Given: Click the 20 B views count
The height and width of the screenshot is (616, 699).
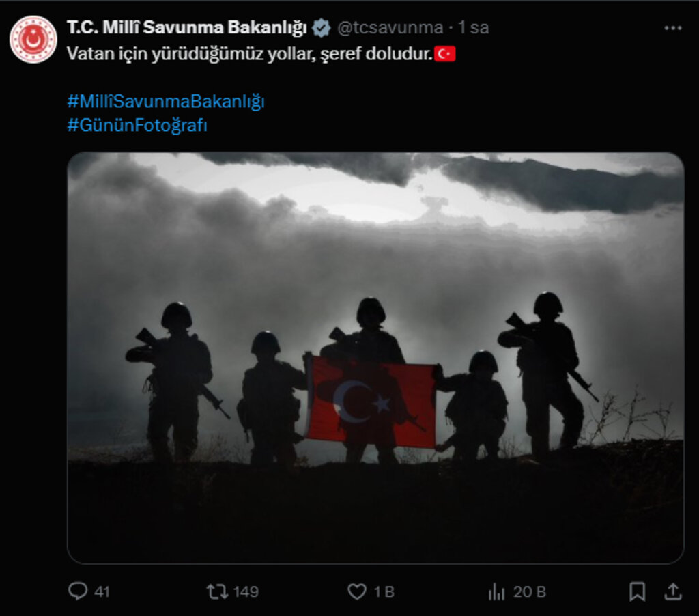Looking at the screenshot, I should point(529,591).
